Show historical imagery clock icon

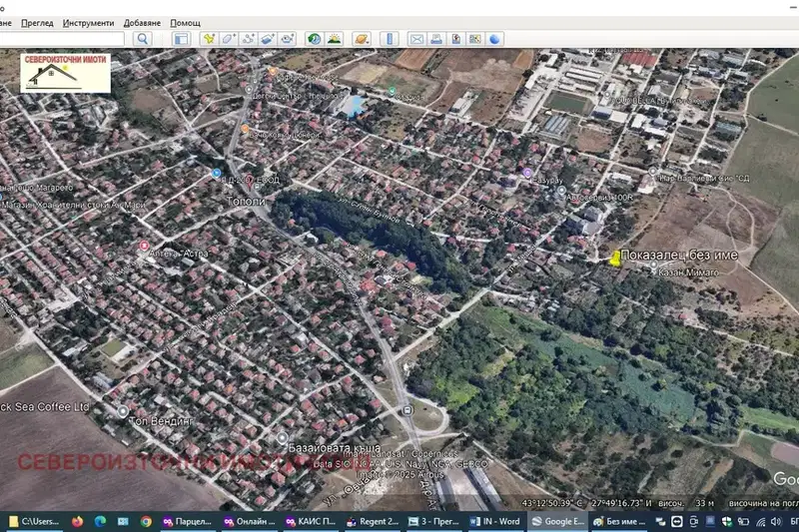(x=315, y=39)
